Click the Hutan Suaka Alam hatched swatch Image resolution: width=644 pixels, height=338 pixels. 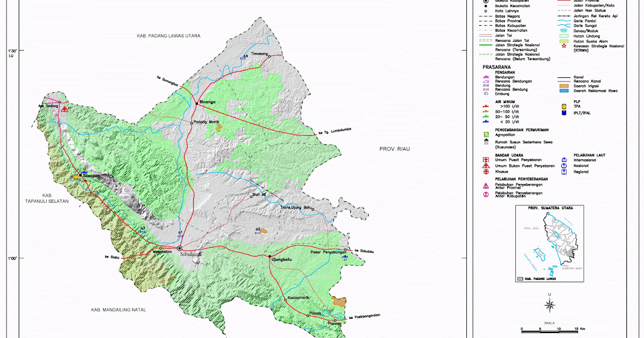(564, 41)
